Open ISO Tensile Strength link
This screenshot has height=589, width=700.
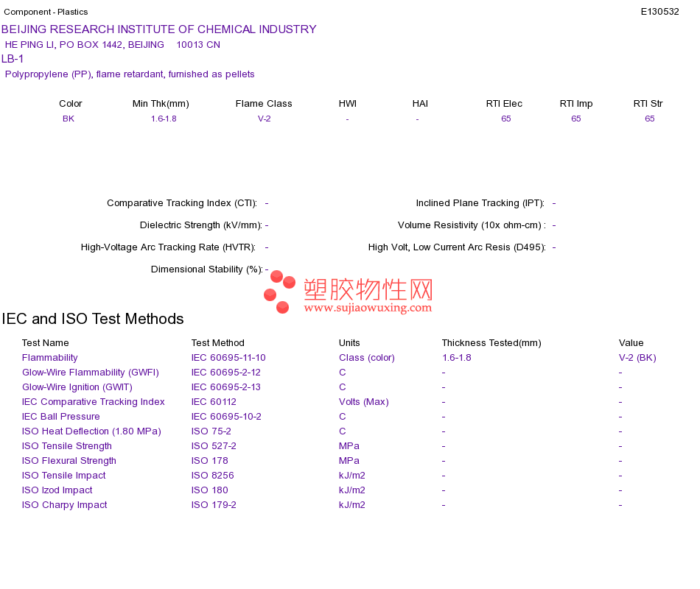pyautogui.click(x=66, y=446)
